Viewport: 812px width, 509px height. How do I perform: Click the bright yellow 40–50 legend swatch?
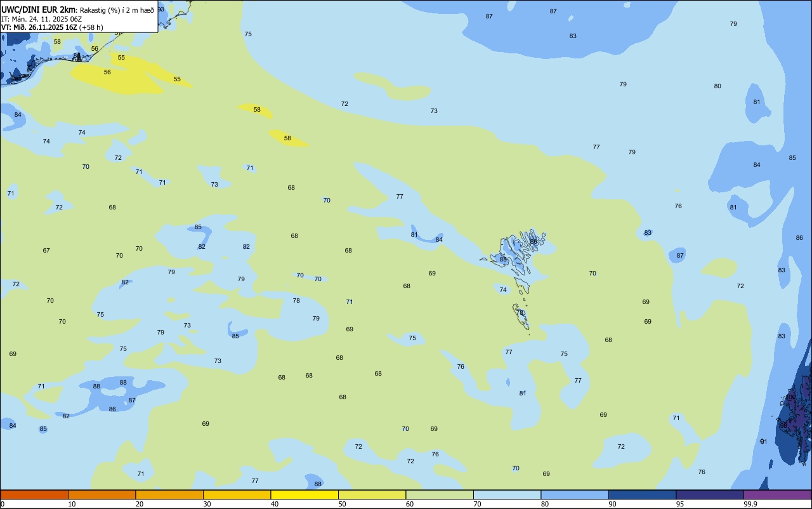point(304,494)
